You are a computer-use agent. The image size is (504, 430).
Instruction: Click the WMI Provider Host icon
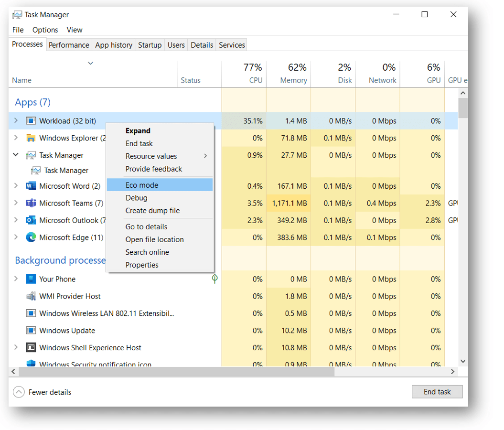click(30, 296)
